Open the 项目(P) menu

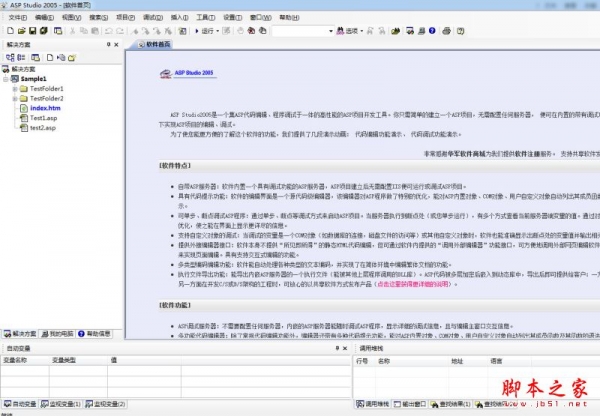pyautogui.click(x=126, y=18)
